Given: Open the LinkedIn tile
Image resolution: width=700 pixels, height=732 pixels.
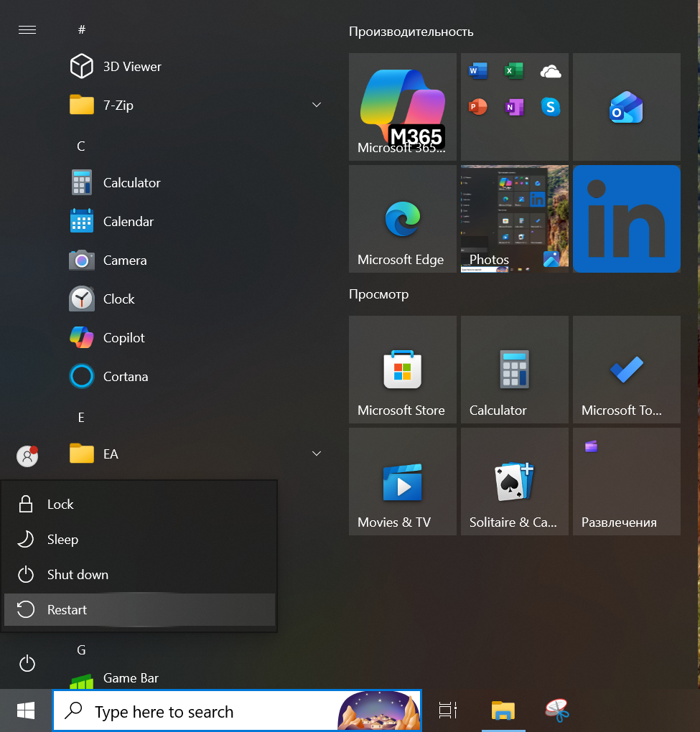Looking at the screenshot, I should point(626,219).
